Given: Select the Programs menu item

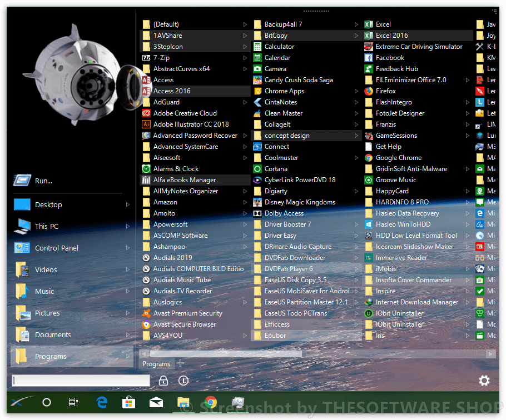Looking at the screenshot, I should click(72, 357).
